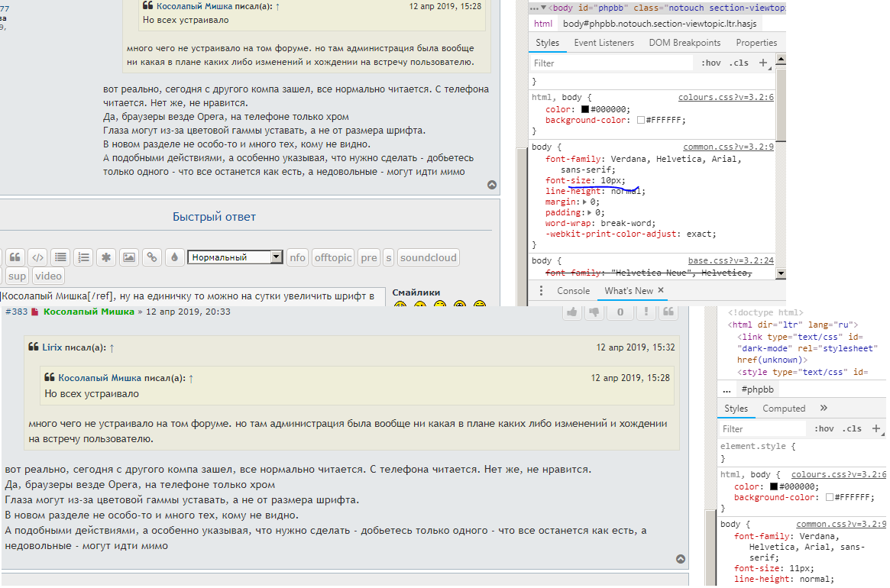
Task: Expand the margin shorthand triangle
Action: 584,202
